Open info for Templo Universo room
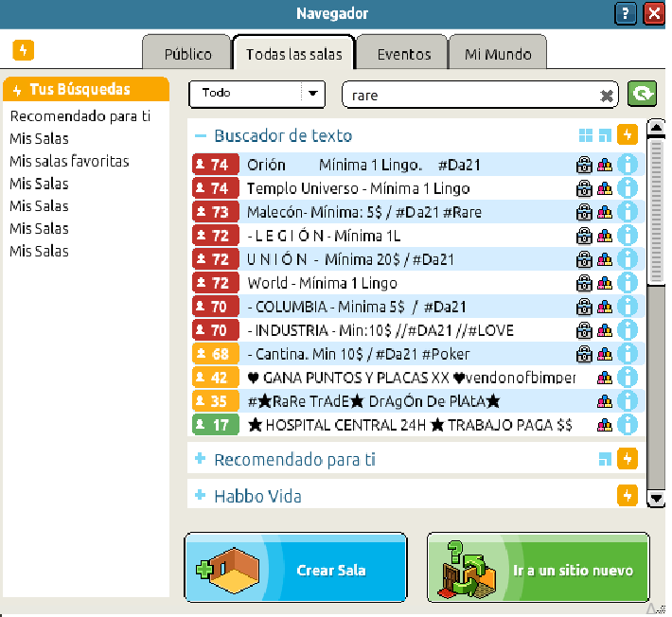This screenshot has width=672, height=617. pyautogui.click(x=628, y=188)
